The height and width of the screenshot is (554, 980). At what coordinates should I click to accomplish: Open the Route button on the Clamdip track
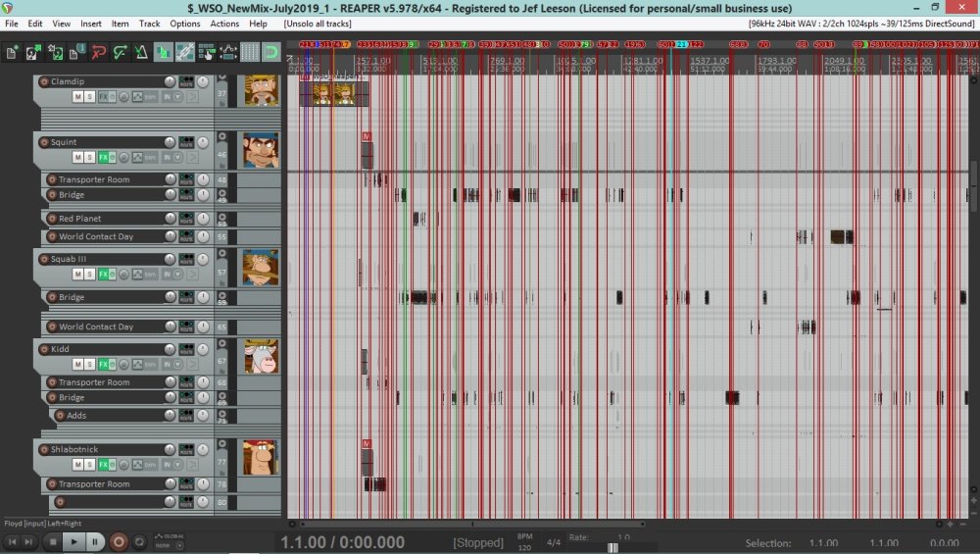pyautogui.click(x=186, y=82)
